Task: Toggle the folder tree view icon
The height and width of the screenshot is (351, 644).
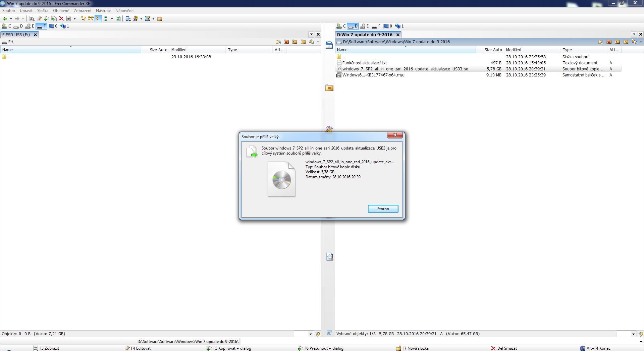Action: pos(83,19)
